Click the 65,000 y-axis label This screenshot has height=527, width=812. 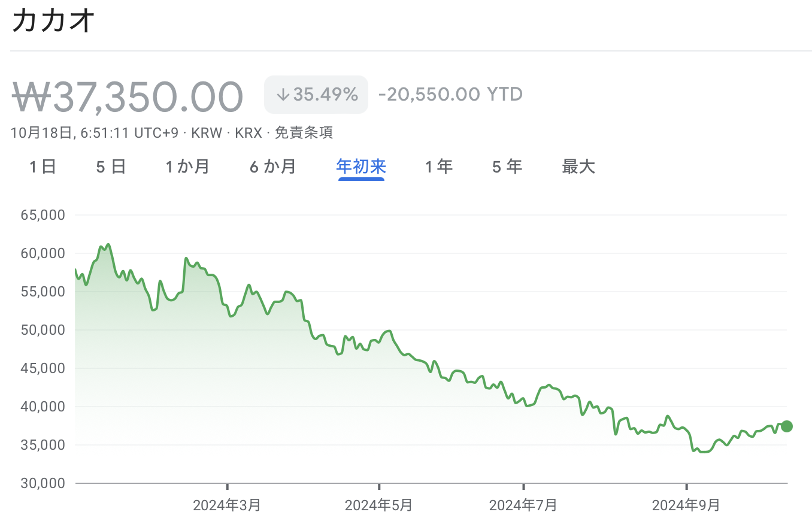42,215
